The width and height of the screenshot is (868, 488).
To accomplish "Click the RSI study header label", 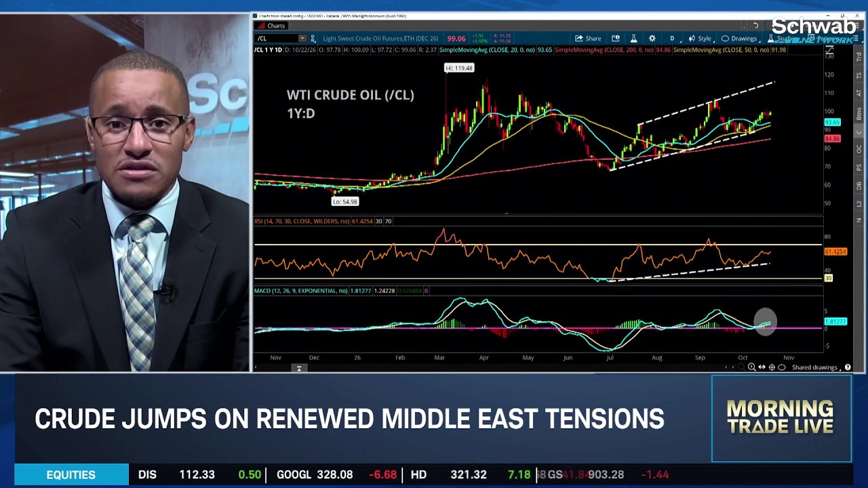I will (x=303, y=221).
